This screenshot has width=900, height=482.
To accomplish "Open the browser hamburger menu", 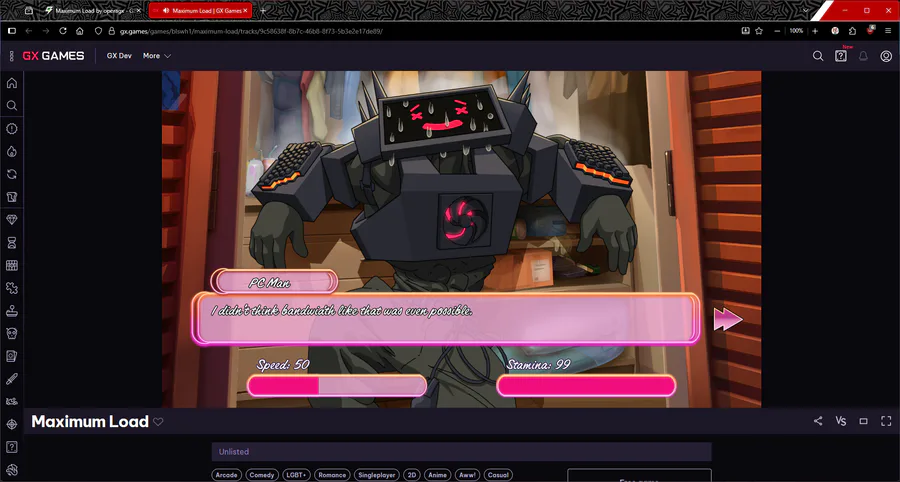I will 888,31.
